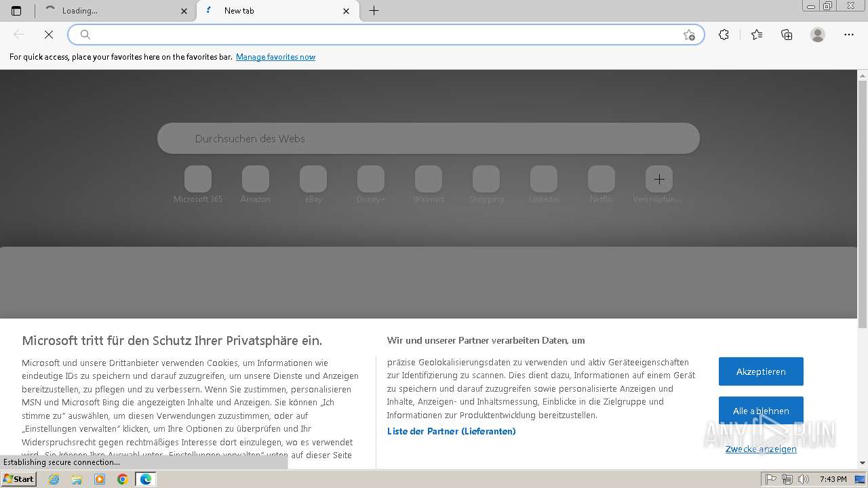This screenshot has height=488, width=868.
Task: Click the browser back arrow
Action: tap(19, 35)
